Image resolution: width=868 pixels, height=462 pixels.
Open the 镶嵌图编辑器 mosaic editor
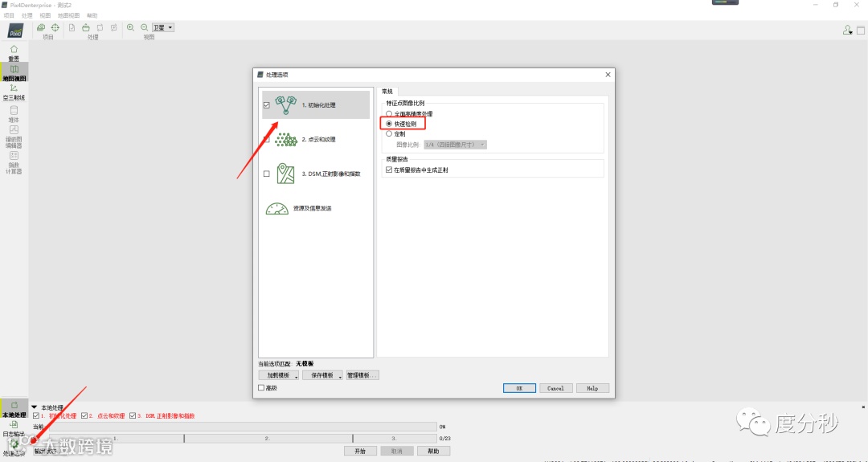(x=14, y=137)
